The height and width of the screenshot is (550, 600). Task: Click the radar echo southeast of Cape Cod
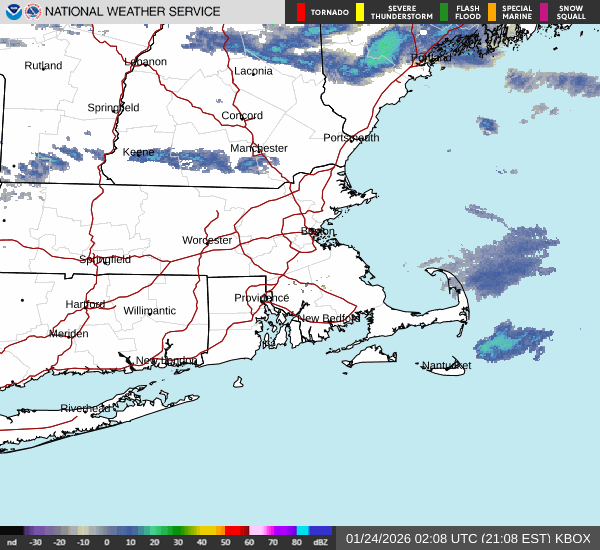click(x=508, y=343)
